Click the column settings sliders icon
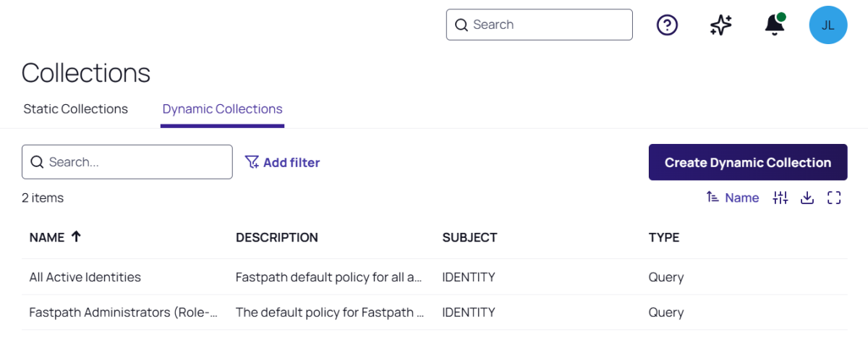Screen dimensions: 868x348 coord(780,198)
